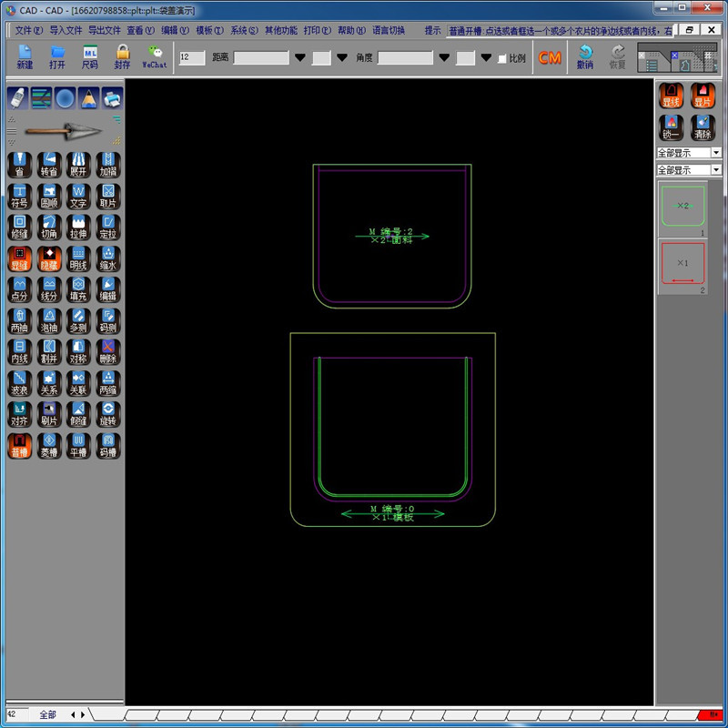Click the 清除 clear button
The image size is (728, 728).
(702, 126)
